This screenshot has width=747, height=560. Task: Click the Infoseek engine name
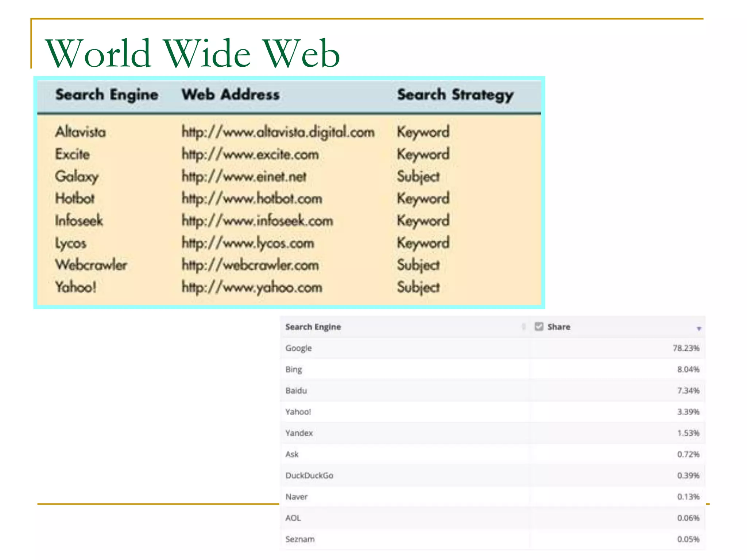[79, 221]
